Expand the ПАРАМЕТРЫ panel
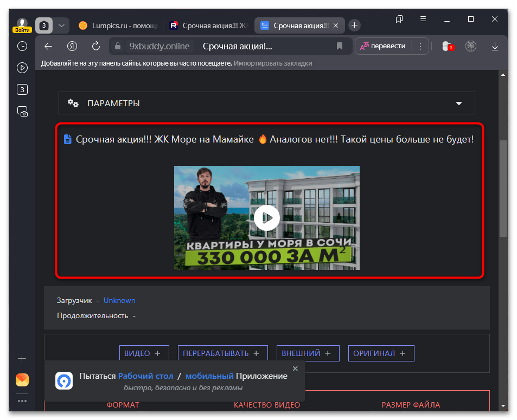517x420 pixels. [267, 103]
